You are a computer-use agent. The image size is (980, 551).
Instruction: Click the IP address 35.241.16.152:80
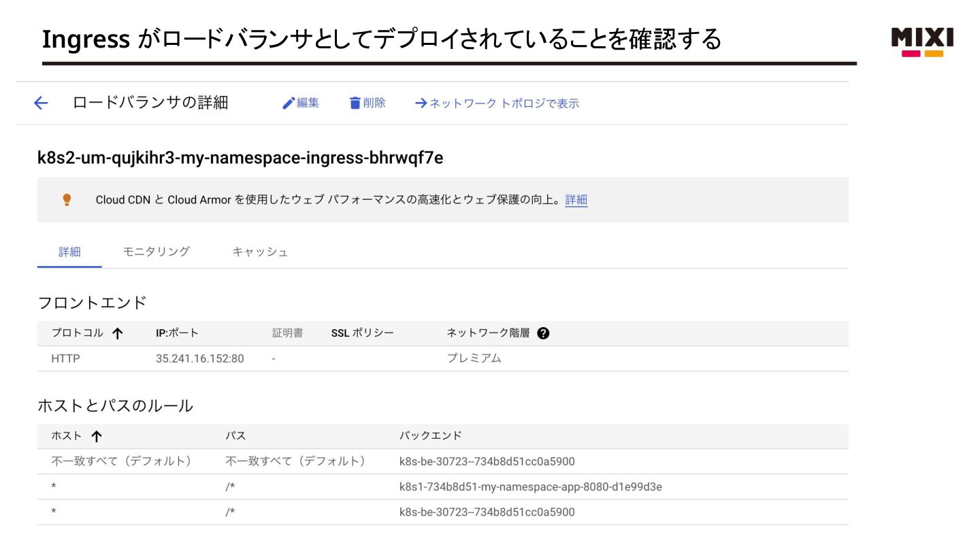click(199, 358)
